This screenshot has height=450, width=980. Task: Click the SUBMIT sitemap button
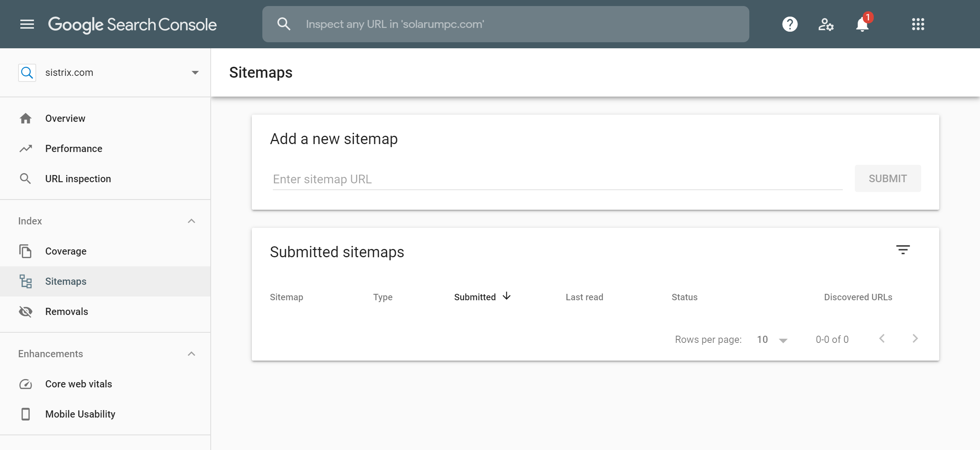(x=887, y=178)
